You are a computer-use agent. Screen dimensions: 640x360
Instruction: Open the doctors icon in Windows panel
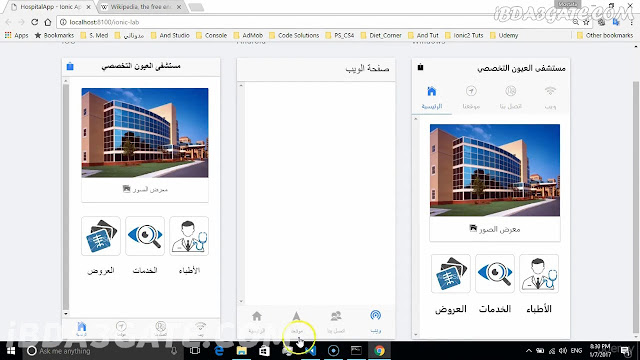(x=539, y=273)
